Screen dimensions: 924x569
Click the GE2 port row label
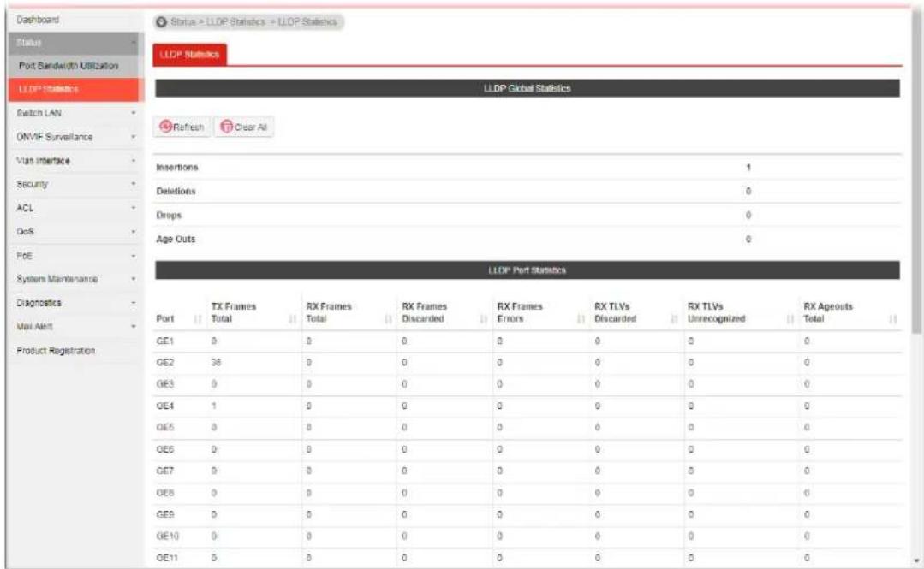point(164,363)
